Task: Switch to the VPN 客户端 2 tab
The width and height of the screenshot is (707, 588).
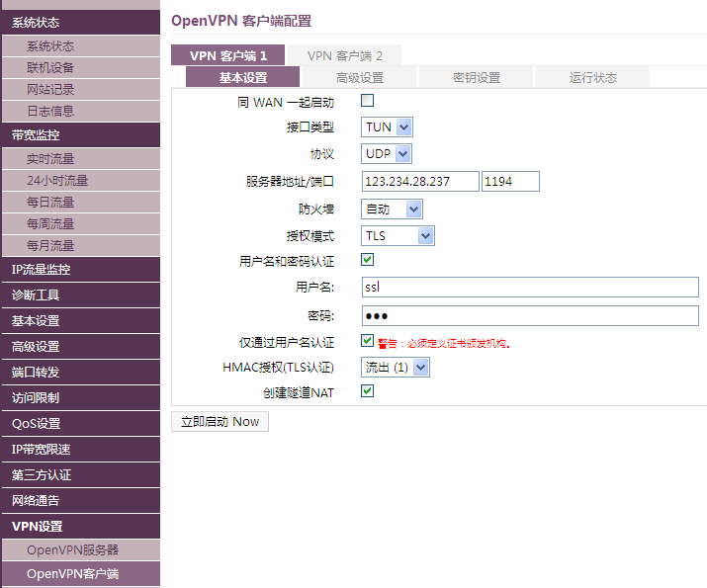Action: [344, 55]
